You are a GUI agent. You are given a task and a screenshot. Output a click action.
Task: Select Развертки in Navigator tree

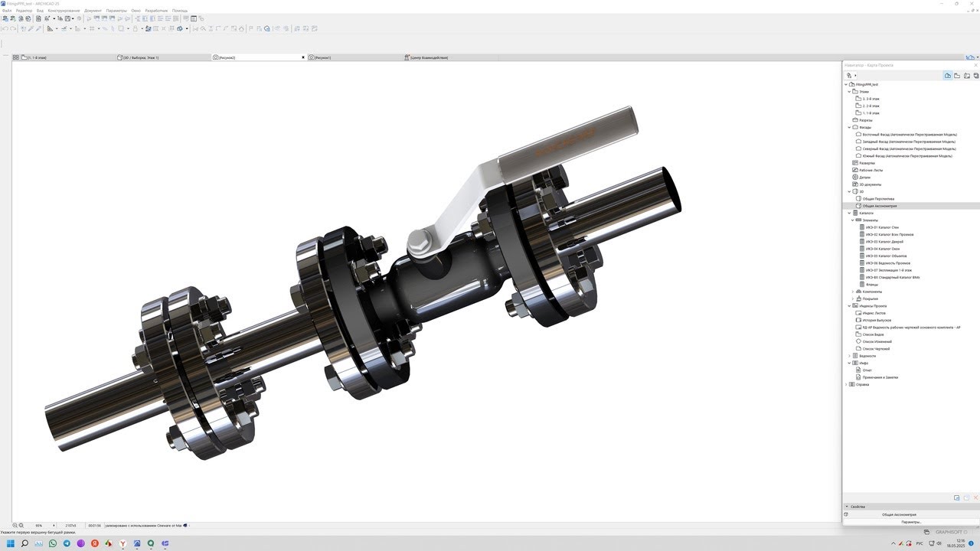867,163
